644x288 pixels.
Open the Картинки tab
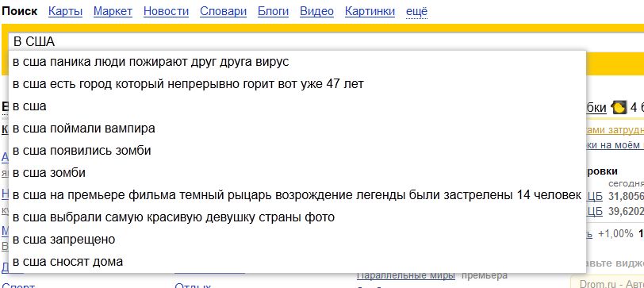point(370,11)
